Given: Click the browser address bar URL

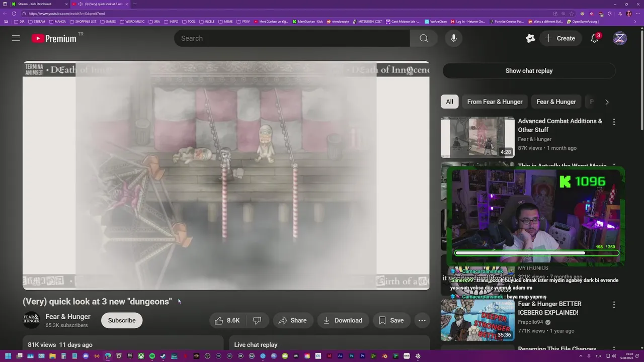Looking at the screenshot, I should pos(66,14).
